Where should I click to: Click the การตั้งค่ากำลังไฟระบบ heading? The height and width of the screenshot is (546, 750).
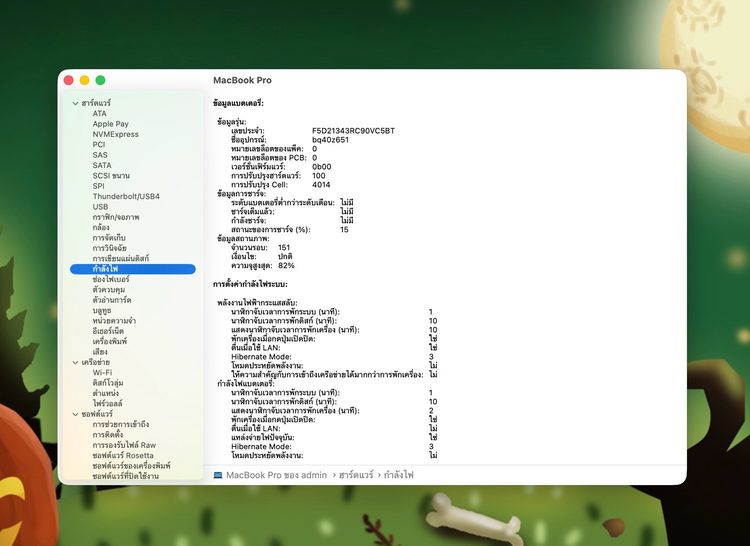point(250,284)
